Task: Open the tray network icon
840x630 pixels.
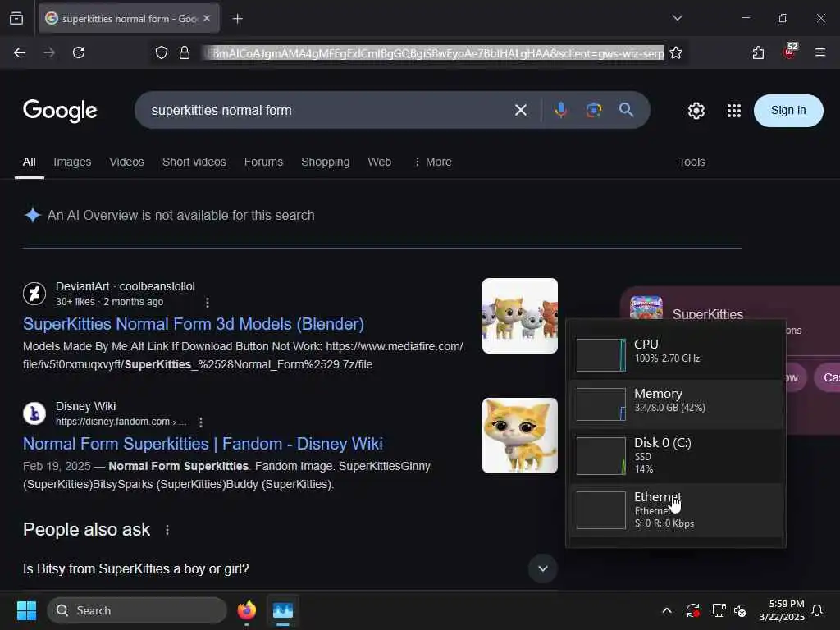Action: pos(719,610)
